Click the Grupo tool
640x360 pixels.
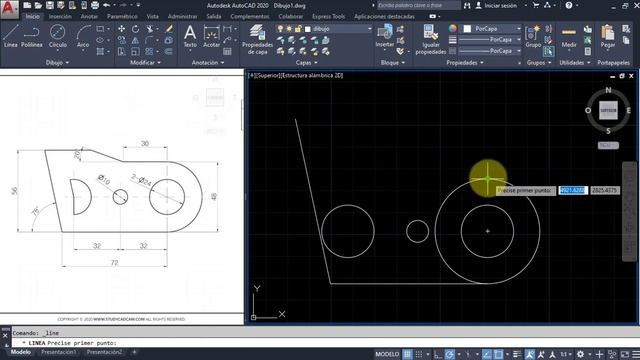click(x=533, y=36)
